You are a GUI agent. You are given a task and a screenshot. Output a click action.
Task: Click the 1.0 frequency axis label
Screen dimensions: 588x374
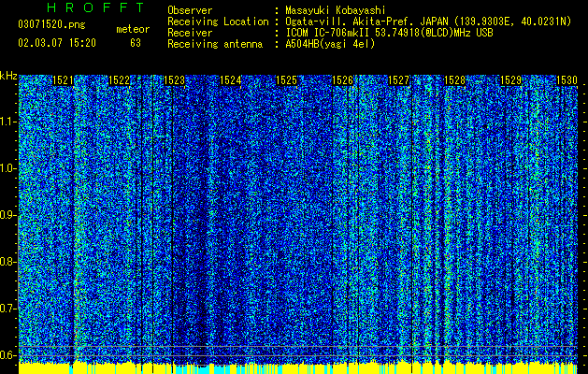(8, 168)
